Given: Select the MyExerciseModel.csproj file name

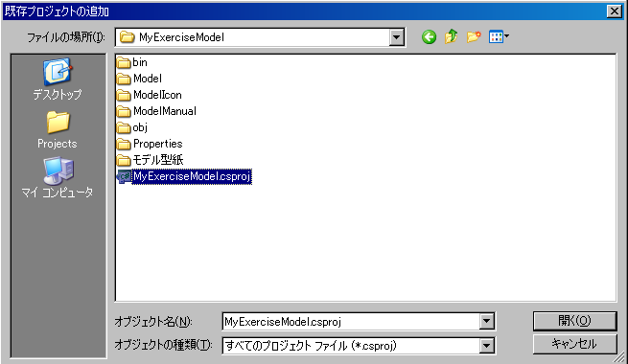Looking at the screenshot, I should pos(192,176).
